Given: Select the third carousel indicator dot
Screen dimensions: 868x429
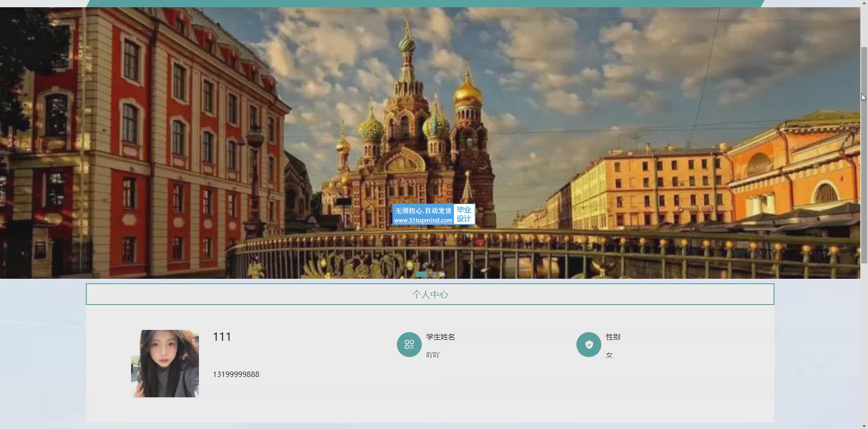Looking at the screenshot, I should (442, 274).
